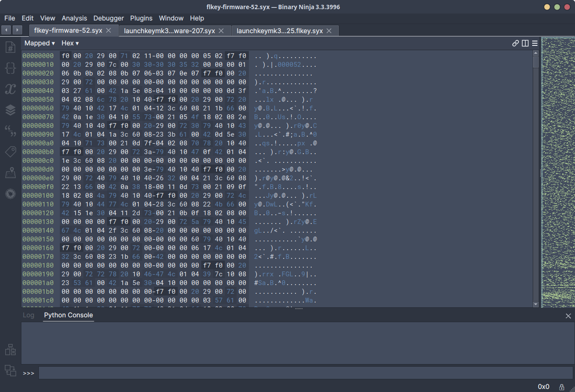Click the sync link icon in view header

[516, 43]
